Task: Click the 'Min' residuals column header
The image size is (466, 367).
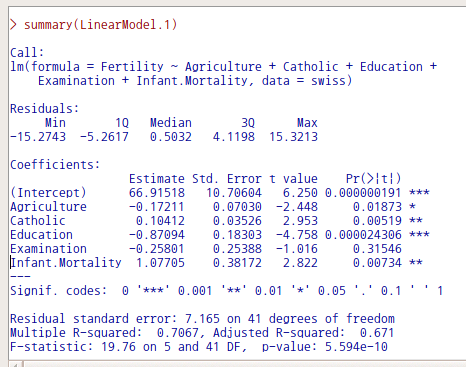Action: tap(55, 123)
